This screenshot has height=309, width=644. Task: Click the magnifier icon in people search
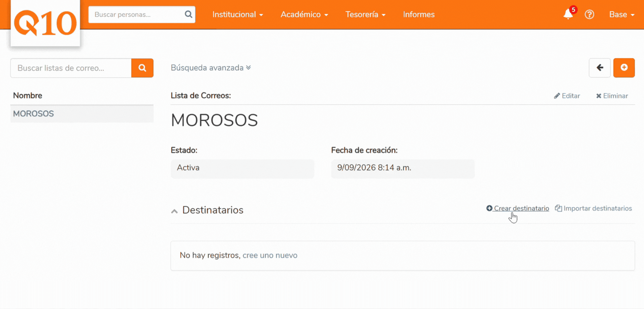[x=188, y=15]
